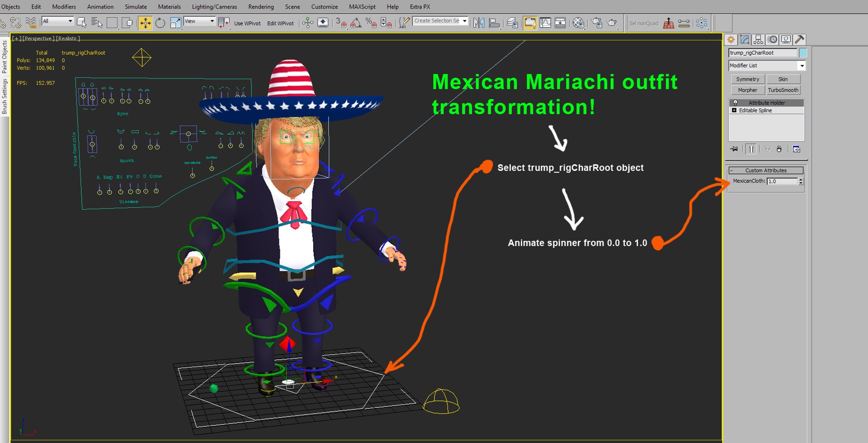Choose the Rectangular Selection Region icon

coord(112,23)
